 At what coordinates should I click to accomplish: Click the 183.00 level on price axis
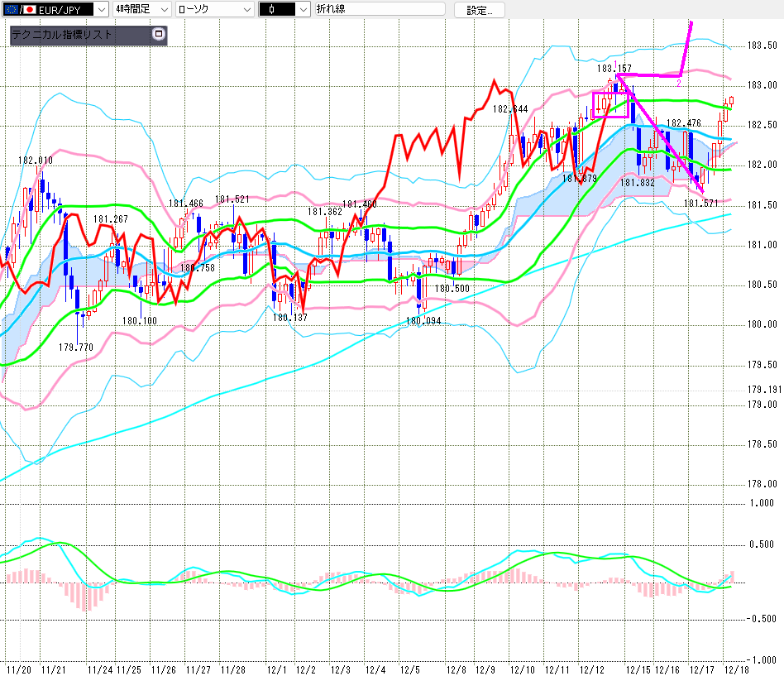(x=760, y=85)
